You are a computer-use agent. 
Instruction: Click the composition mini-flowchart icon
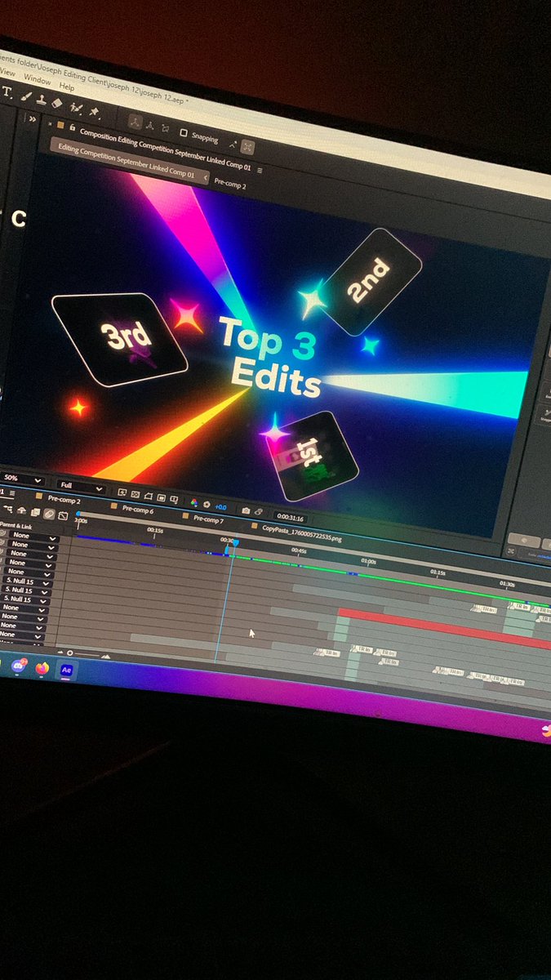[7, 508]
